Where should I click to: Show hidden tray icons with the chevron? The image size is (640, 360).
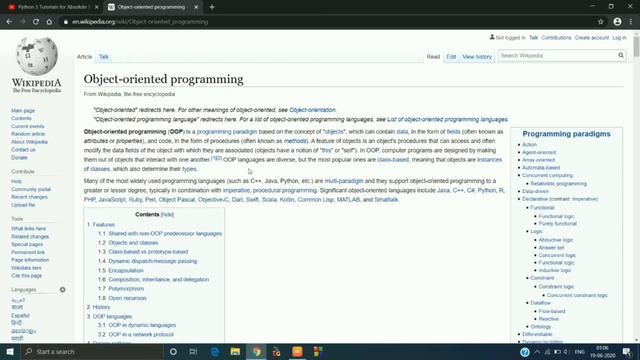coord(537,351)
